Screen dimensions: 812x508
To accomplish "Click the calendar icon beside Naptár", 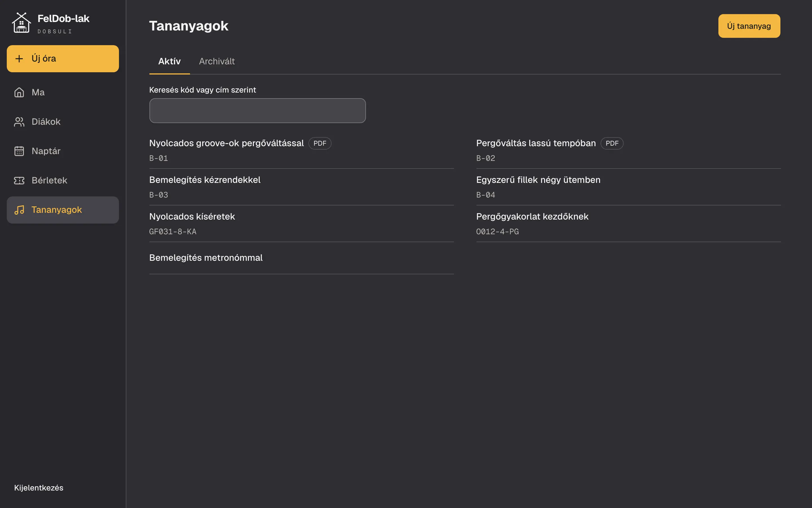I will [19, 151].
